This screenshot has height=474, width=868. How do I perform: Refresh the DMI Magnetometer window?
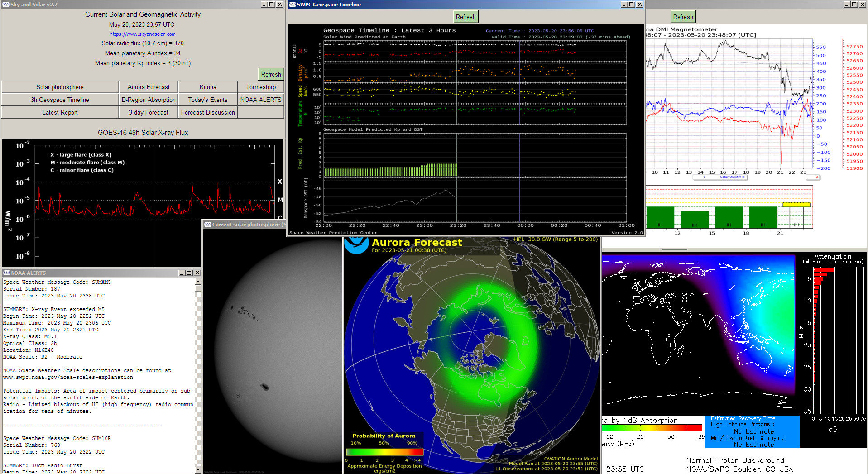coord(683,17)
